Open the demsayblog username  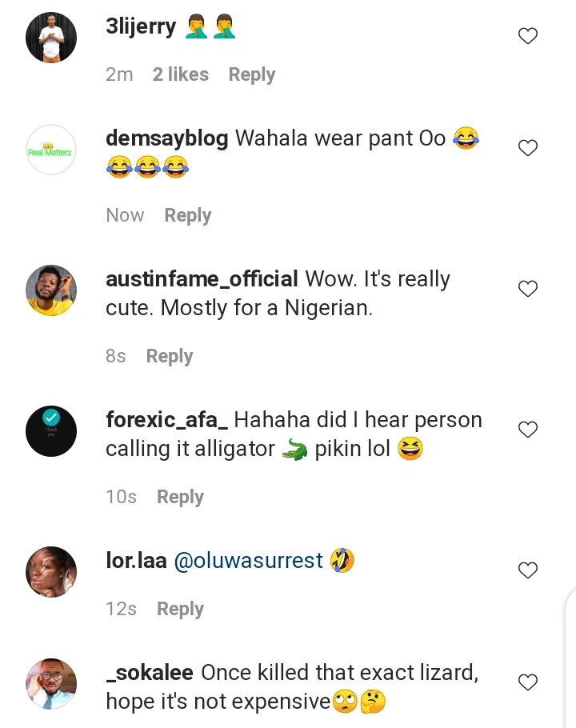(x=166, y=138)
